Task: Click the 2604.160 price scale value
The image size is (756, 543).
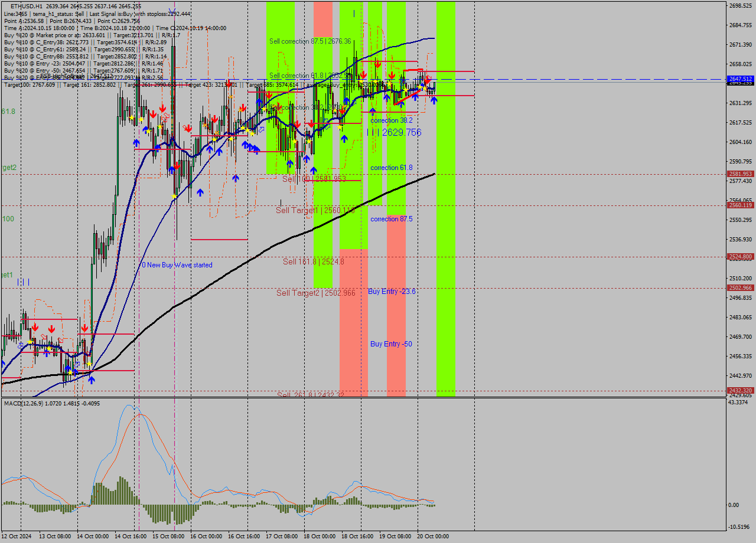Action: tap(741, 142)
